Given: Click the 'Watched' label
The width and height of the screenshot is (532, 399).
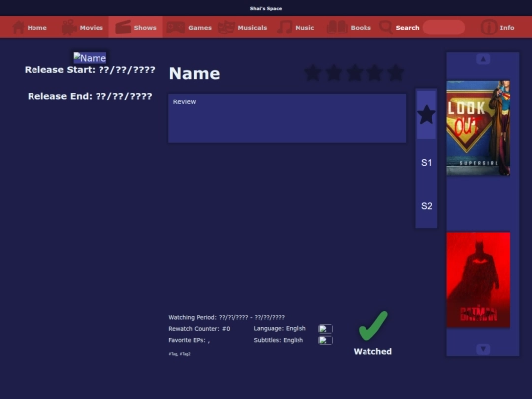Looking at the screenshot, I should pyautogui.click(x=372, y=351).
